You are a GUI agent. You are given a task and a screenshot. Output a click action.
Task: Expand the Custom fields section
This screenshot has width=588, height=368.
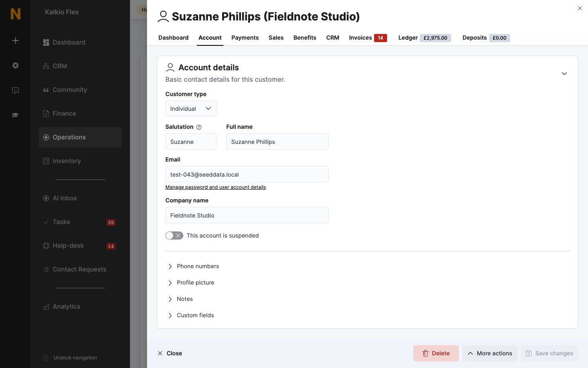(x=190, y=315)
